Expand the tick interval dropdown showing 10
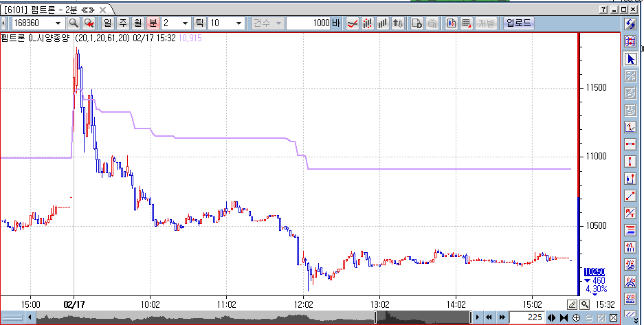Screen dimensions: 644x325 238,23
